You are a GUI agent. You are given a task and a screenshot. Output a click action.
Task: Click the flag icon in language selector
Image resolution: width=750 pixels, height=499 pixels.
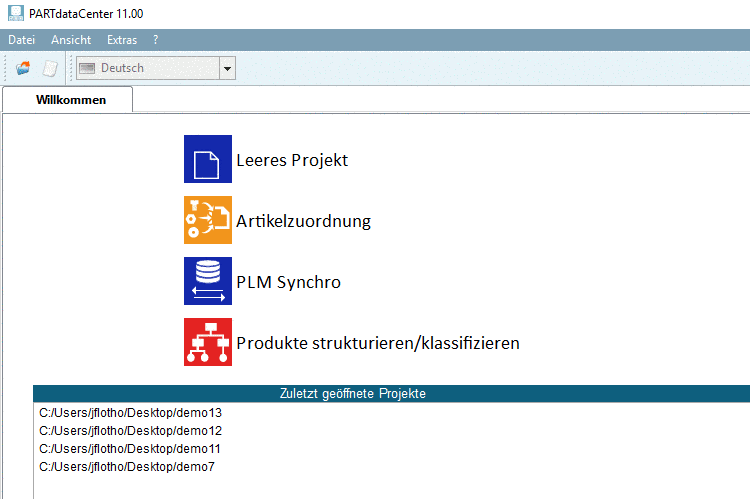(x=87, y=68)
